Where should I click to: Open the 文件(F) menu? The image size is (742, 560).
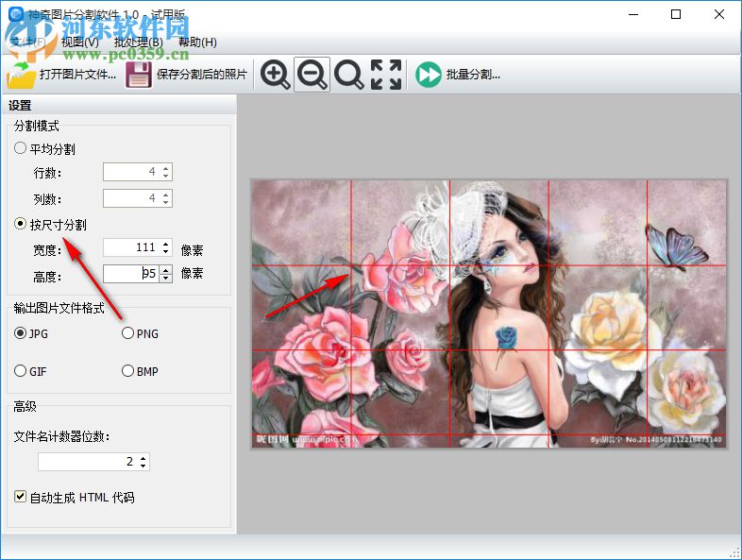27,42
